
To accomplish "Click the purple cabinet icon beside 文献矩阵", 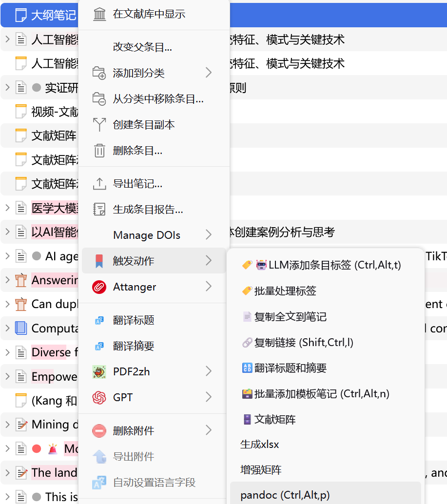I will pos(247,420).
